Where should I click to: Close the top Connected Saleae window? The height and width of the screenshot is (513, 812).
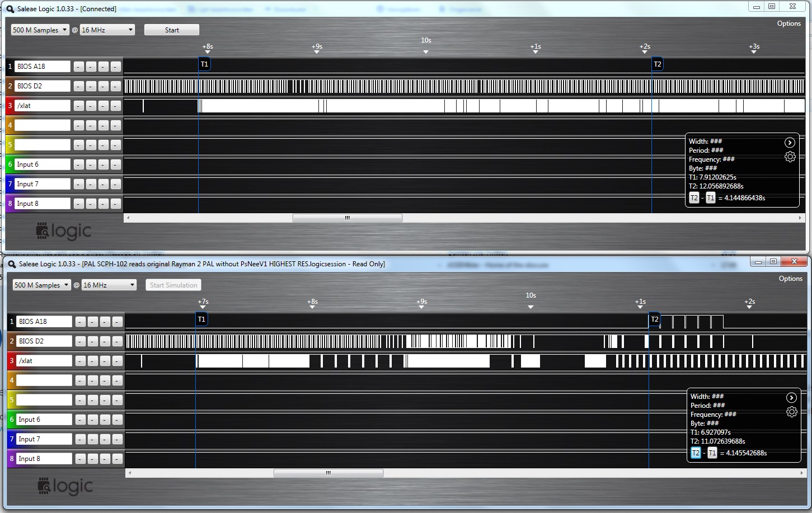click(792, 7)
